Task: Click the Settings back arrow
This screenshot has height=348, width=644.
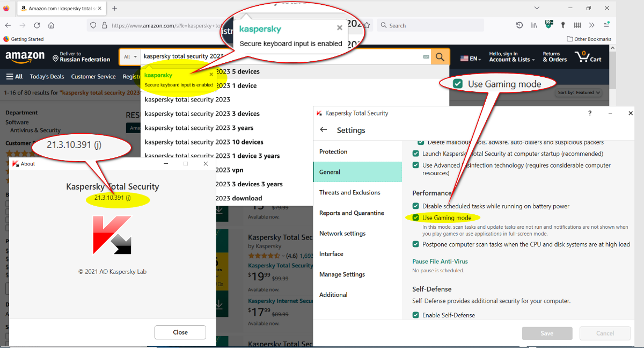Action: pos(324,130)
